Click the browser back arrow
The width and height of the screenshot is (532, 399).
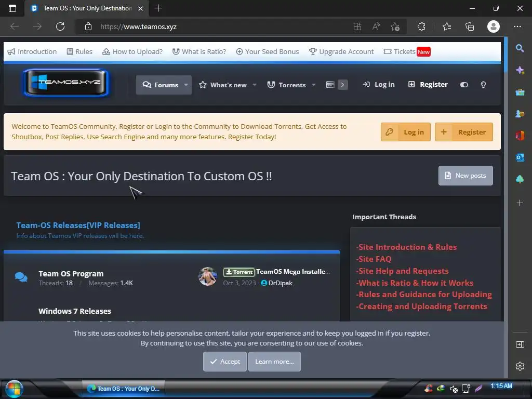point(14,26)
